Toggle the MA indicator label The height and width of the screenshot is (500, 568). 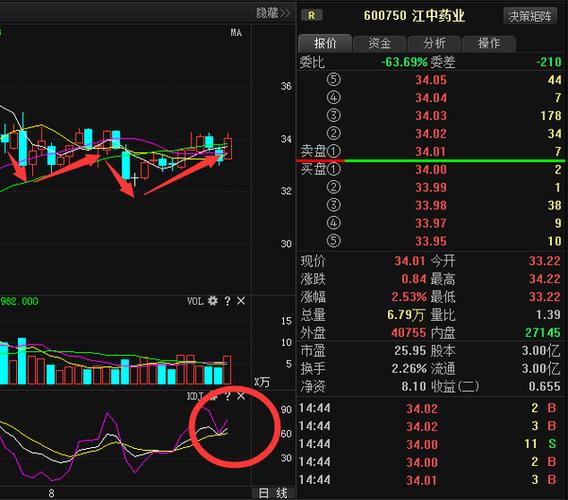(236, 32)
